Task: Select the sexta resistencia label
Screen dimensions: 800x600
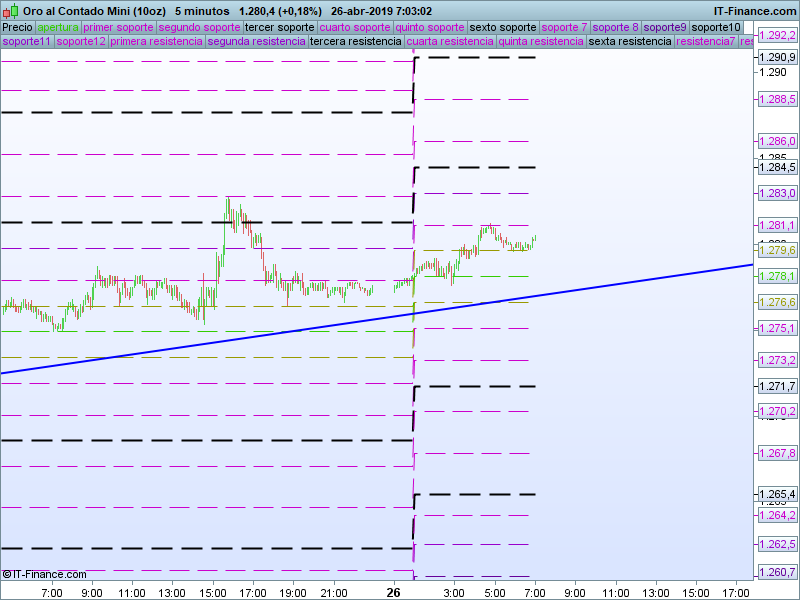Action: (630, 41)
